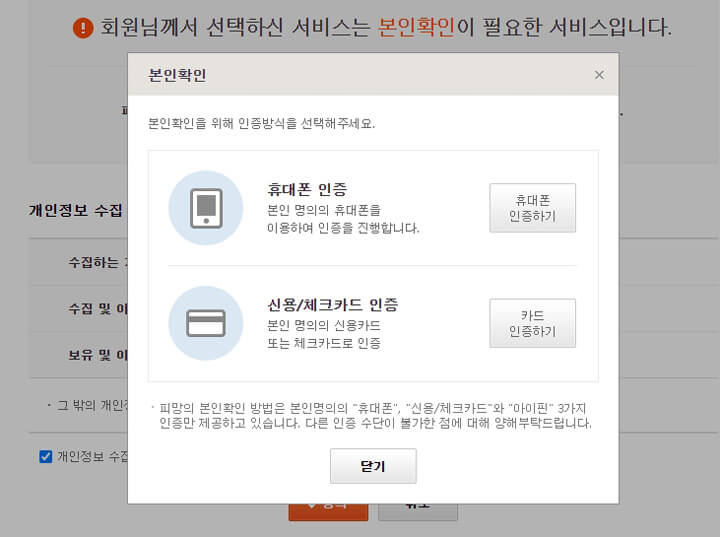Image resolution: width=720 pixels, height=537 pixels.
Task: Click the 보유 및 row label in the background table
Action: tap(97, 355)
